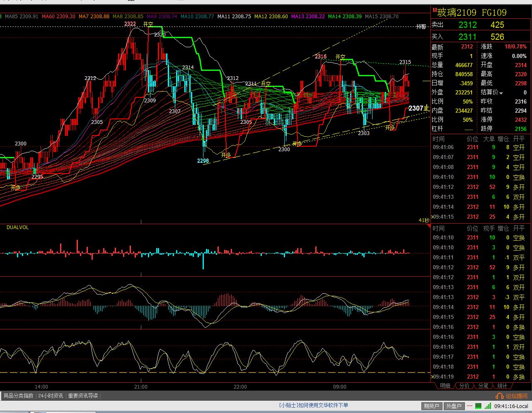The width and height of the screenshot is (532, 413).
Task: Click the MA85 2309.91 indicator label
Action: pos(22,17)
